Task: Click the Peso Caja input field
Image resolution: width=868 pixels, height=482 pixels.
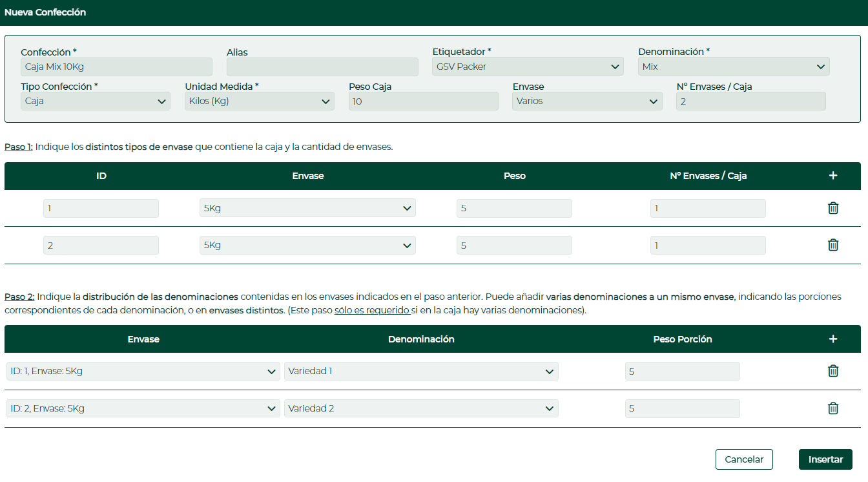Action: [424, 101]
